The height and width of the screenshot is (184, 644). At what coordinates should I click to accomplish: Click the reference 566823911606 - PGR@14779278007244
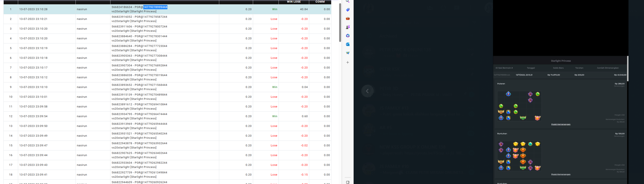140,27
